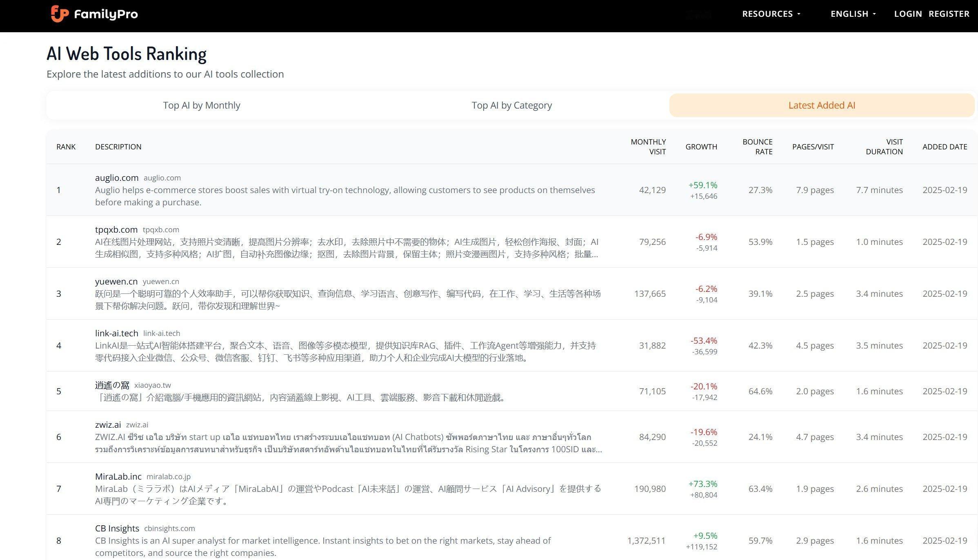Screen dimensions: 978x560
Task: Click the MONTHLY VISIT column header icon
Action: 647,146
